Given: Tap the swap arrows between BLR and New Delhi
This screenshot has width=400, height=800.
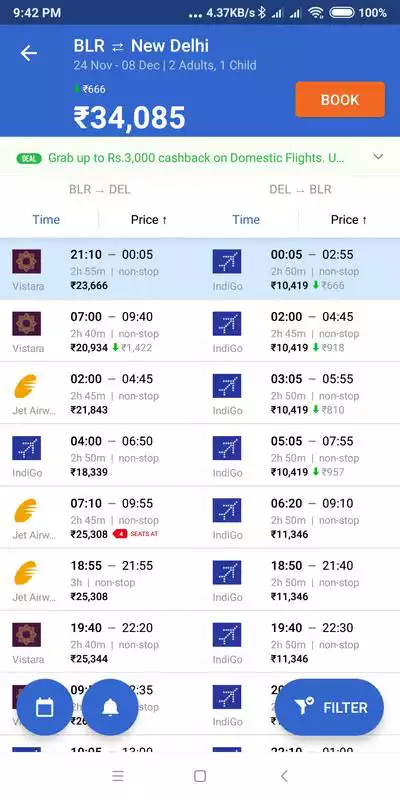Looking at the screenshot, I should [x=118, y=47].
